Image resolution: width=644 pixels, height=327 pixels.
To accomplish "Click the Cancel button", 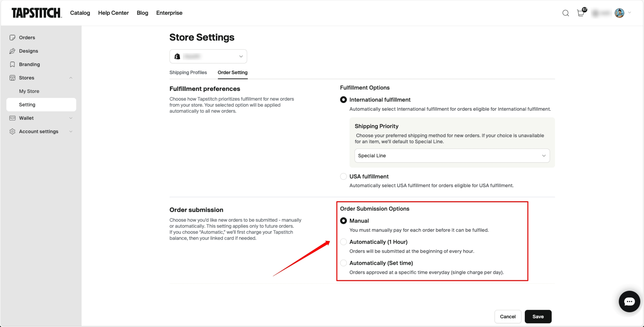I will (508, 317).
